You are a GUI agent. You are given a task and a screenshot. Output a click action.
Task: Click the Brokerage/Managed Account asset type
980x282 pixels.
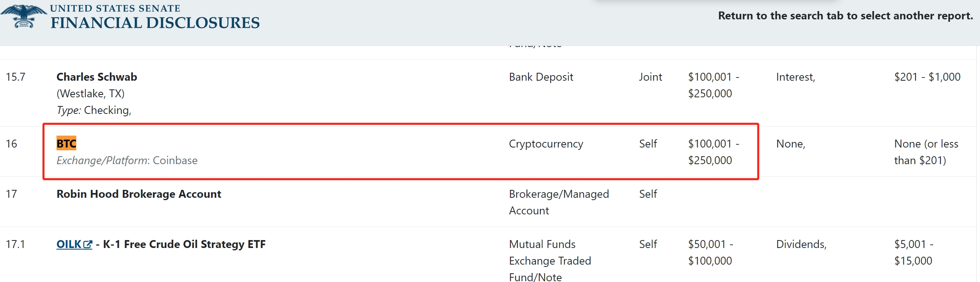(559, 202)
